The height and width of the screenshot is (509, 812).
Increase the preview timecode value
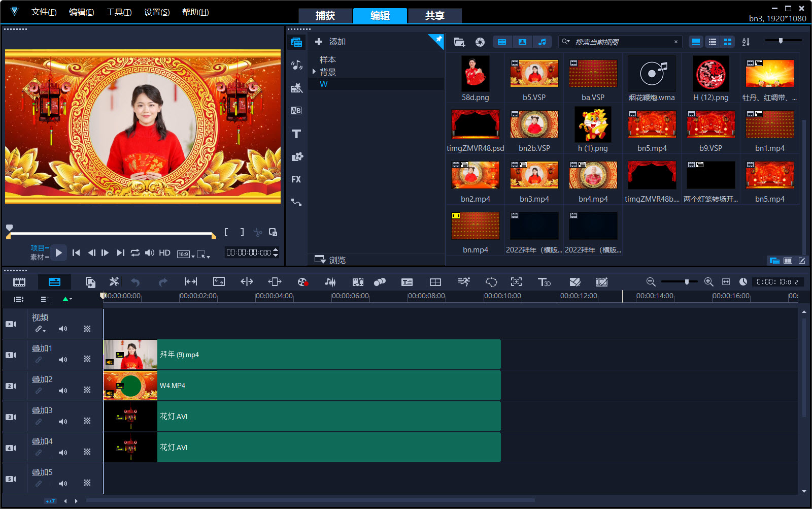pyautogui.click(x=276, y=249)
